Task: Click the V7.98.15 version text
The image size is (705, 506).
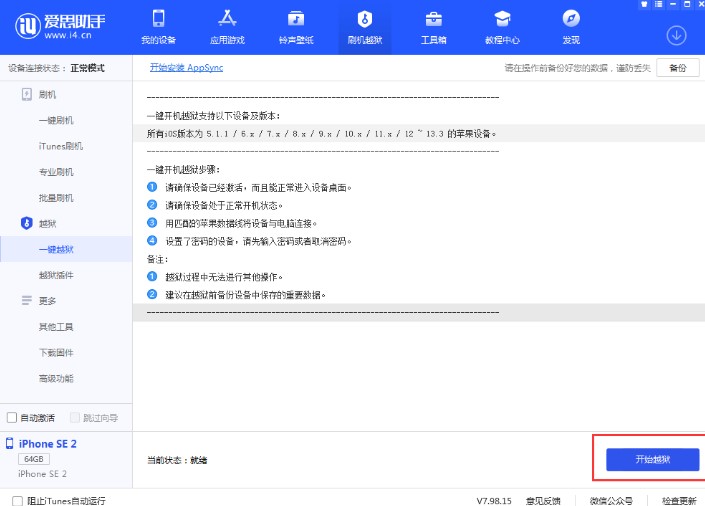Action: [494, 501]
